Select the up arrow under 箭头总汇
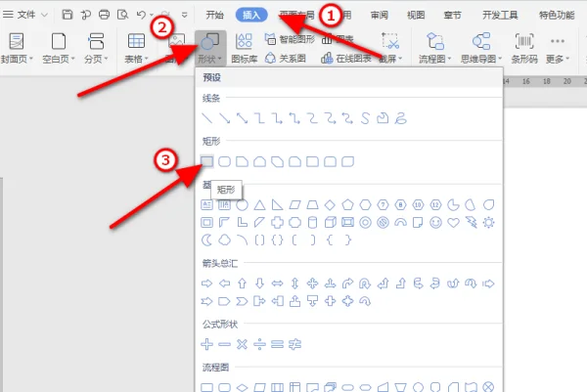Viewport: 587px width, 392px height. coord(243,283)
